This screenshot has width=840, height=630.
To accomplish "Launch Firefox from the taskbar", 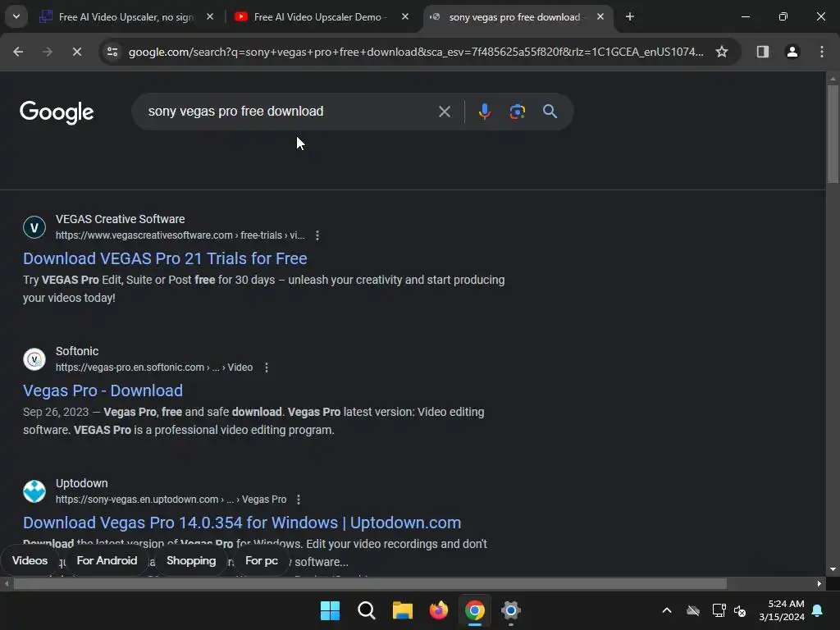I will 439,610.
